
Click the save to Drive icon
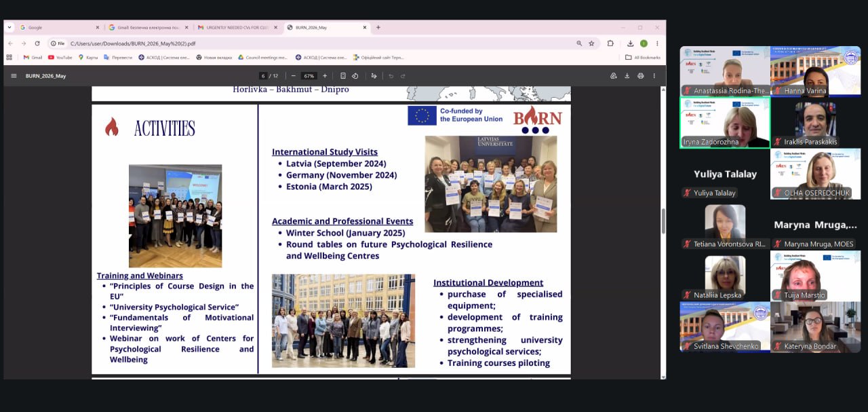tap(614, 76)
